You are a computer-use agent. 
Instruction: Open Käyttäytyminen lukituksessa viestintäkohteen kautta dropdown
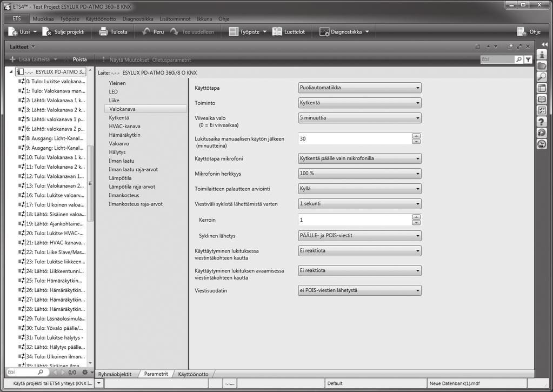359,251
